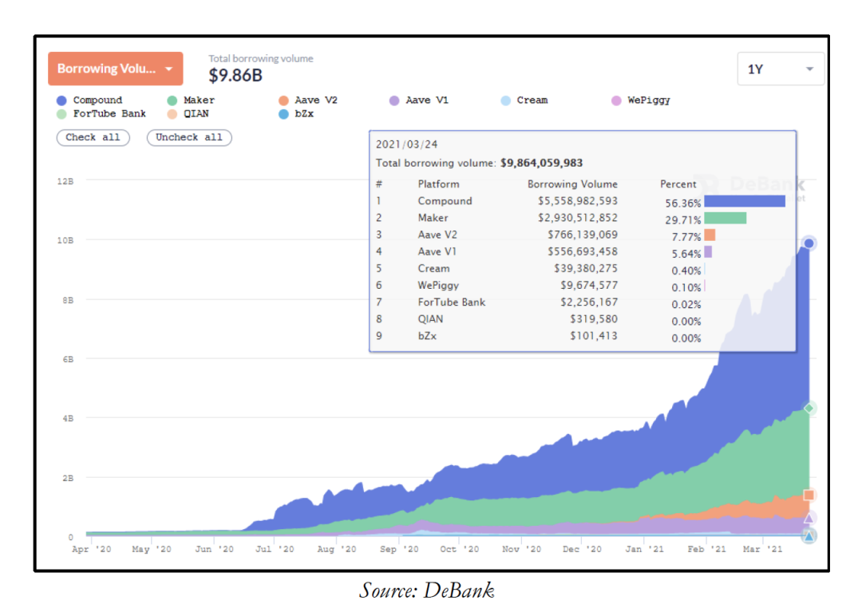Open the Borrowing Volume metric dropdown
Screen dimensions: 862x616
pyautogui.click(x=116, y=69)
